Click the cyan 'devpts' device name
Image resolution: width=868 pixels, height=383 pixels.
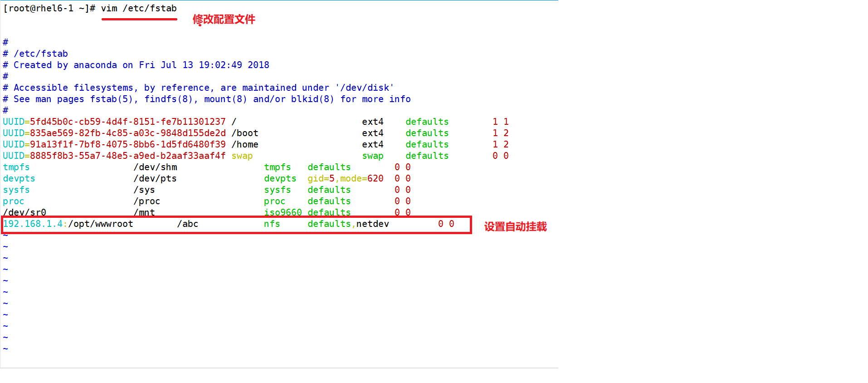tap(19, 179)
